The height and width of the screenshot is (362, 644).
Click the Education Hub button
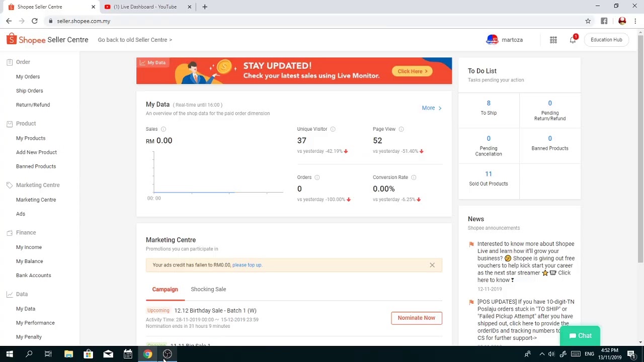606,40
